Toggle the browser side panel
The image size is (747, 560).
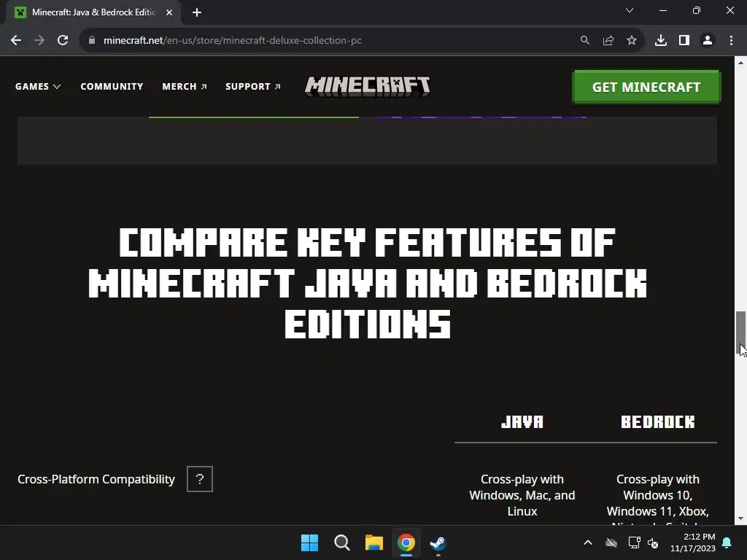(684, 41)
